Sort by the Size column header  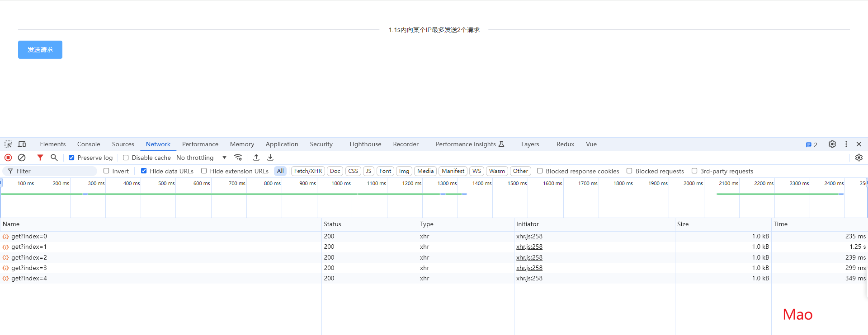(723, 224)
